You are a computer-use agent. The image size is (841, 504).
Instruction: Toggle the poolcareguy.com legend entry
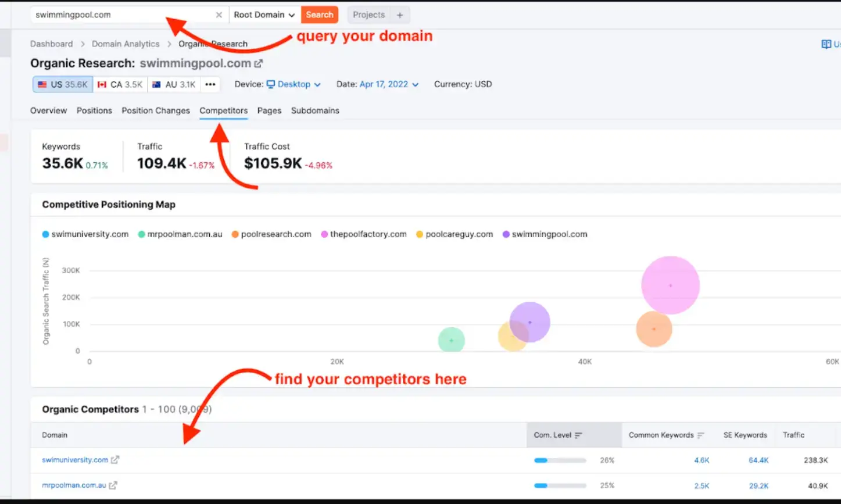point(454,234)
